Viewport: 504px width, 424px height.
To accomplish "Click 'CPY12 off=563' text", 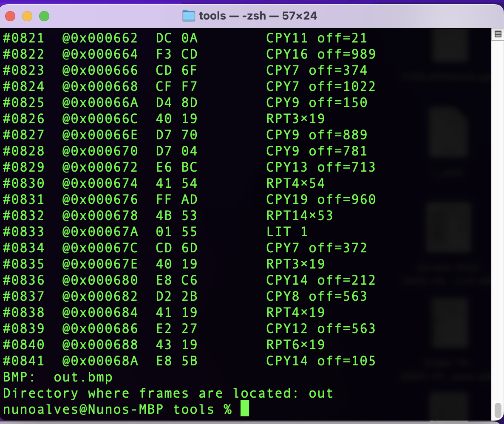I will click(x=321, y=328).
